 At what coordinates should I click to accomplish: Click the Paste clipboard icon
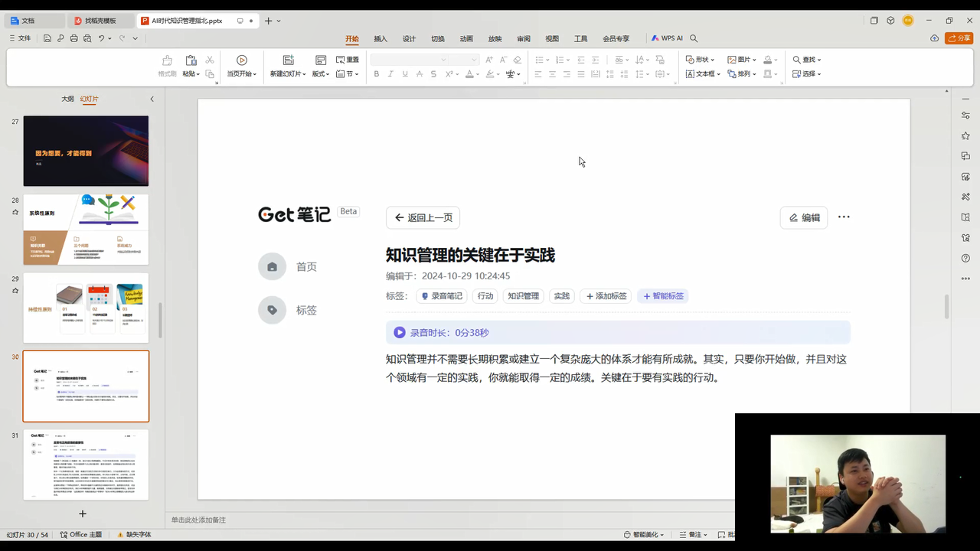point(191,60)
